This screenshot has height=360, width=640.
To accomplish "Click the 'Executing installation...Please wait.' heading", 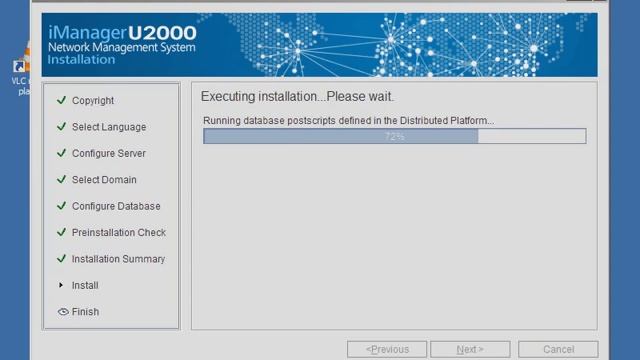I will tap(298, 97).
